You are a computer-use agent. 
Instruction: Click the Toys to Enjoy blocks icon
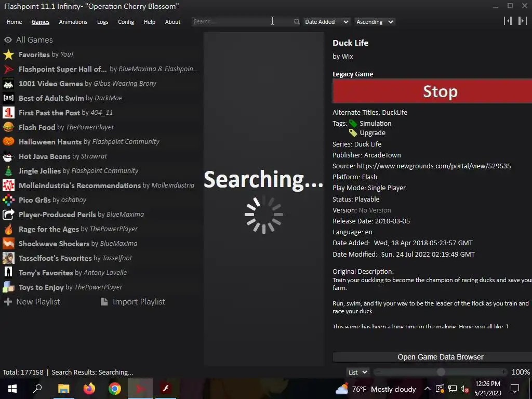8,287
